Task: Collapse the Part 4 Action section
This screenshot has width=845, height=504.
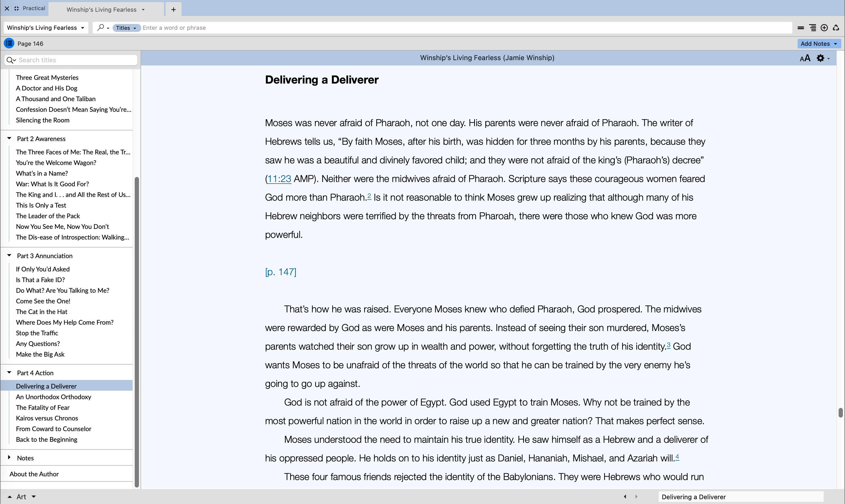Action: point(9,373)
